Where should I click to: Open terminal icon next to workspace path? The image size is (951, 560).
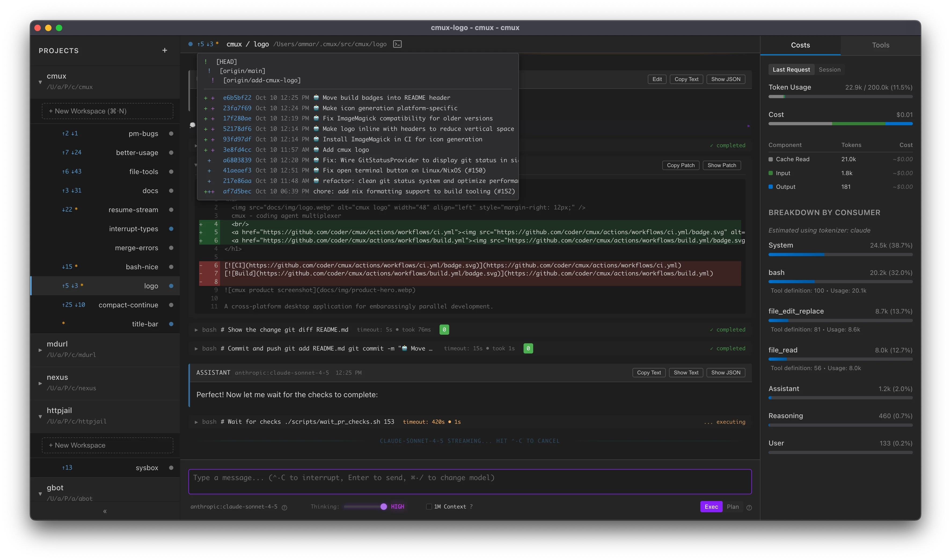click(397, 44)
